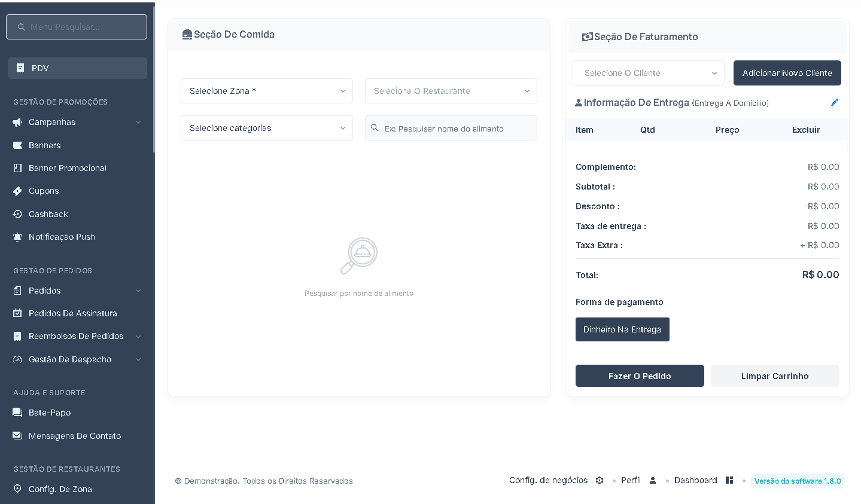Click the food name search field

point(458,129)
